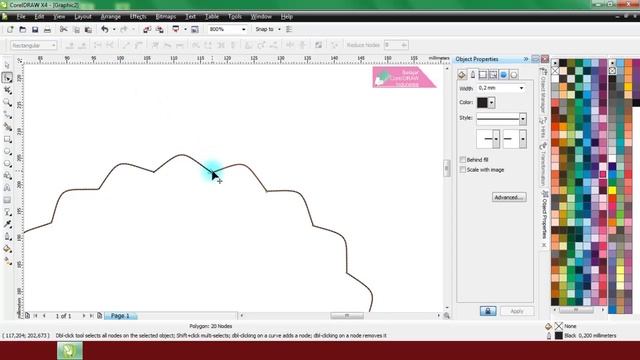Click the Import toolbar icon

(x=147, y=29)
